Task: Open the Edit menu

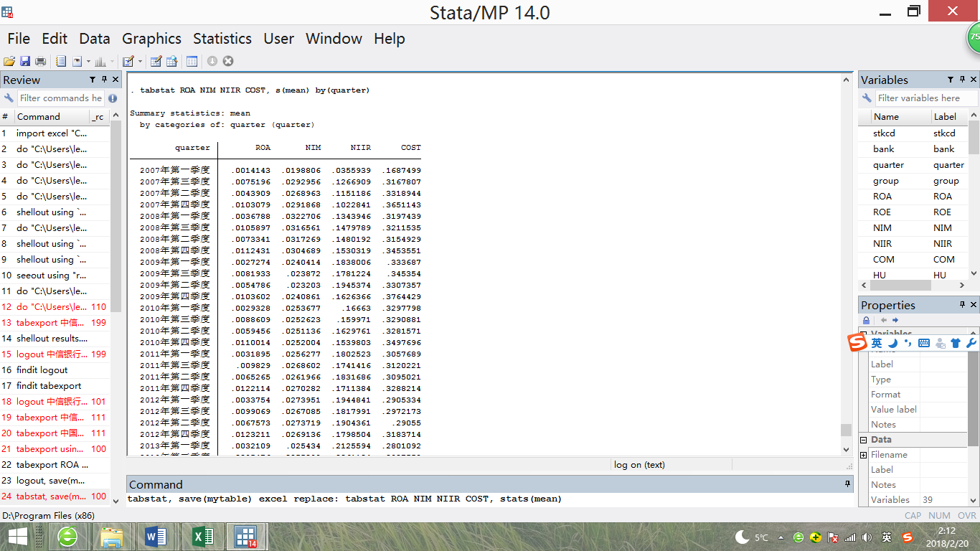Action: (55, 39)
